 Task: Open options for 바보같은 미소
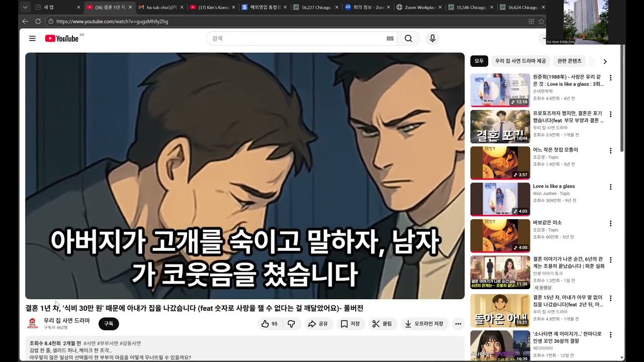[x=611, y=223]
